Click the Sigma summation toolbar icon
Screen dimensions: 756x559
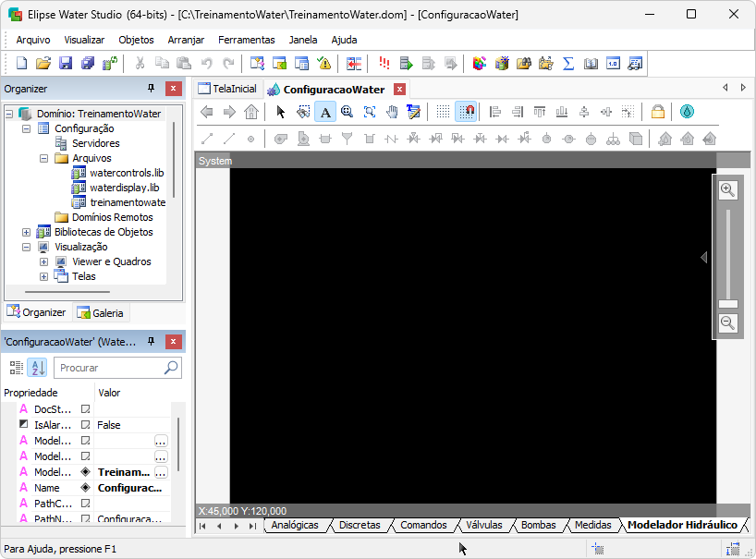568,64
